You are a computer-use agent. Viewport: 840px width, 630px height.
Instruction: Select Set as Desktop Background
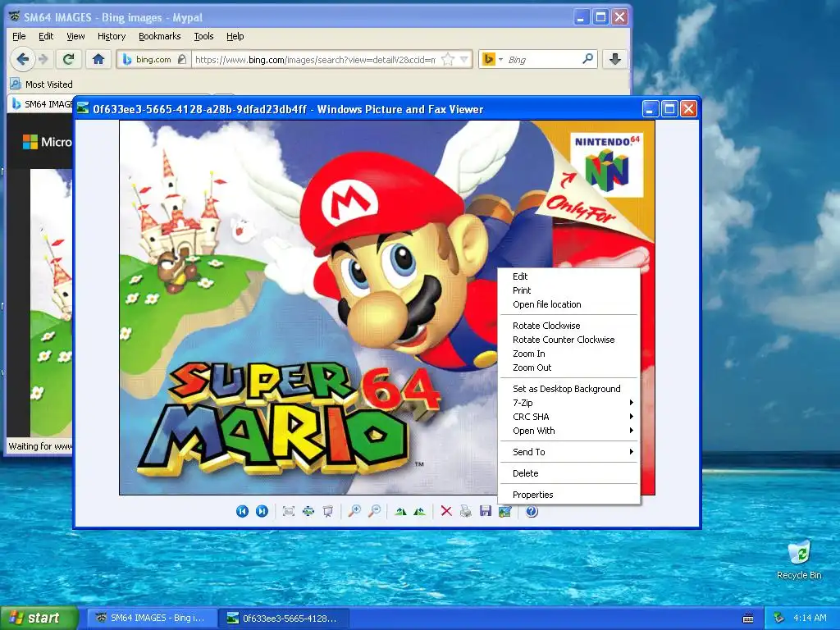tap(569, 389)
